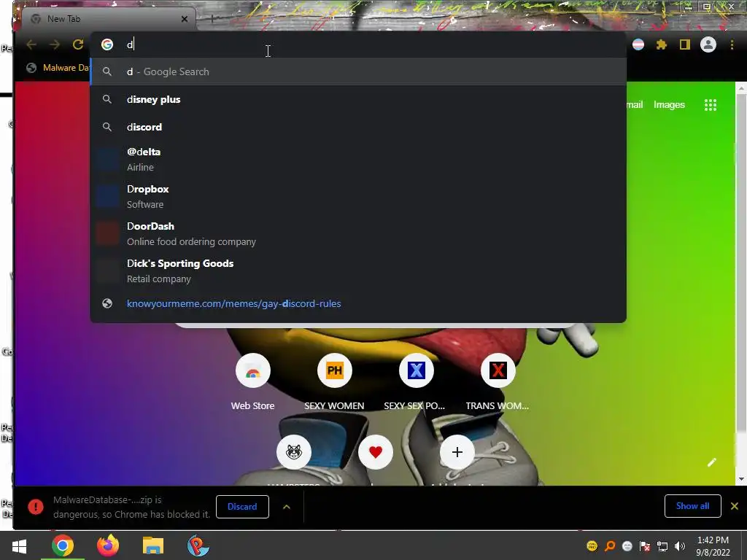Viewport: 747px width, 560px height.
Task: Open the knowyourmeme.com URL suggestion
Action: click(x=358, y=304)
